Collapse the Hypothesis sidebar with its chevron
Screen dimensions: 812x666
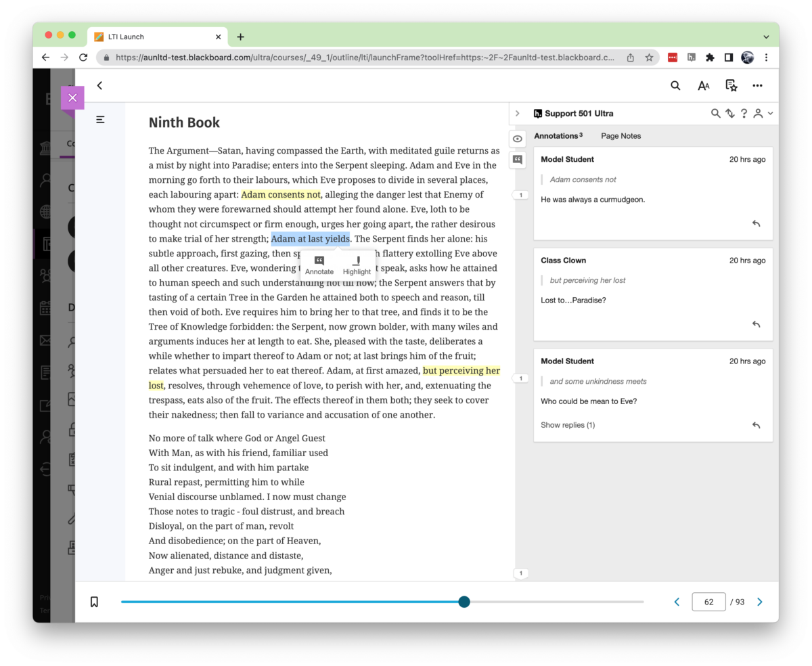518,114
